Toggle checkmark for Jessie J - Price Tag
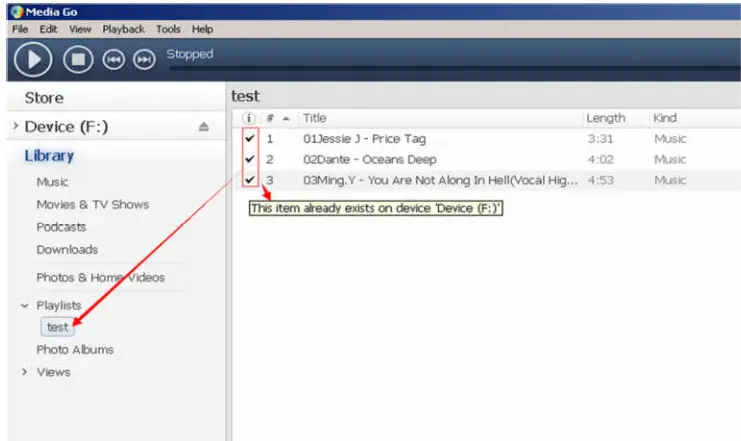The width and height of the screenshot is (741, 441). [x=250, y=138]
